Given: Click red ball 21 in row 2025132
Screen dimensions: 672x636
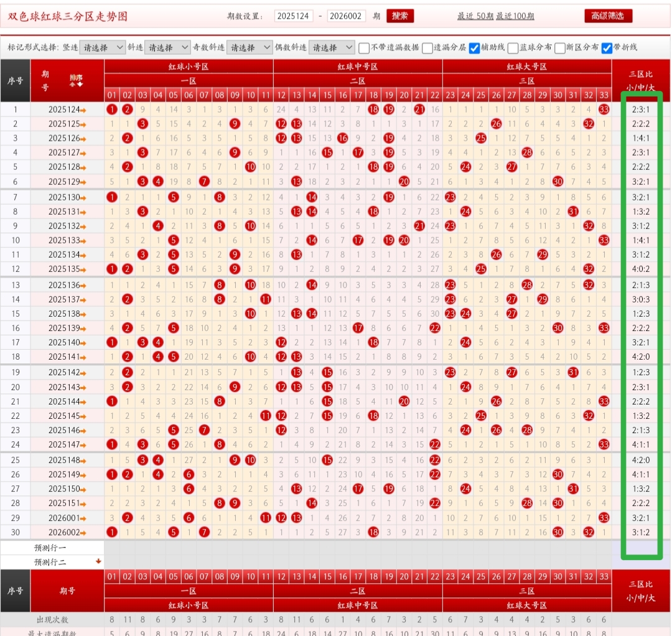Looking at the screenshot, I should [x=419, y=225].
